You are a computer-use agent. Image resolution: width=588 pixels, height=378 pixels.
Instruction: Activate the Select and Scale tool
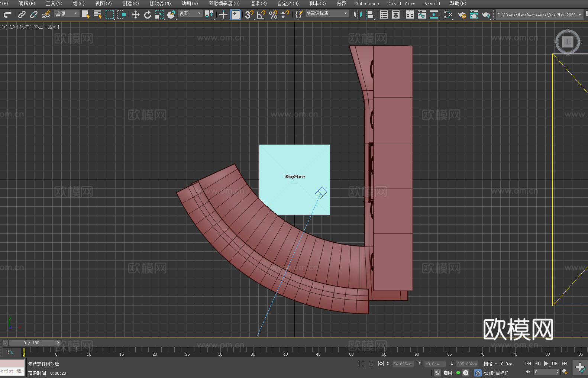(x=159, y=14)
